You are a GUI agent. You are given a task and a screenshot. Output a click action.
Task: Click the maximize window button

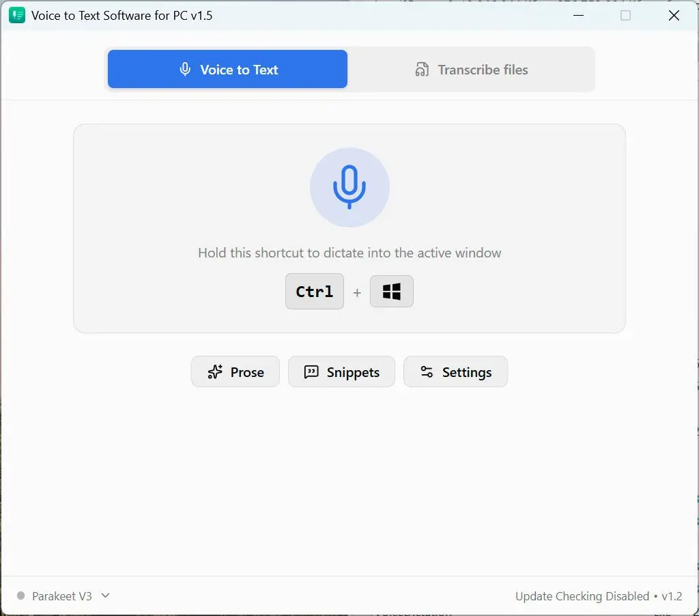pos(625,16)
